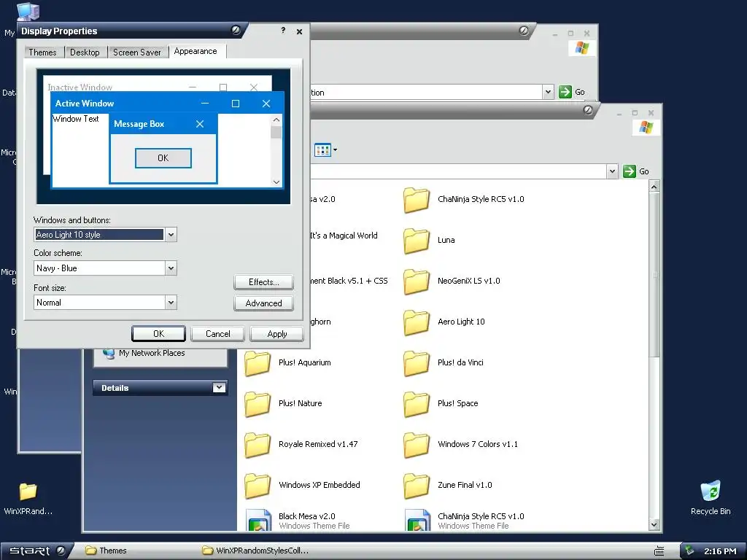Click the Views toolbar icon in the front explorer window
Image resolution: width=747 pixels, height=560 pixels.
tap(322, 150)
